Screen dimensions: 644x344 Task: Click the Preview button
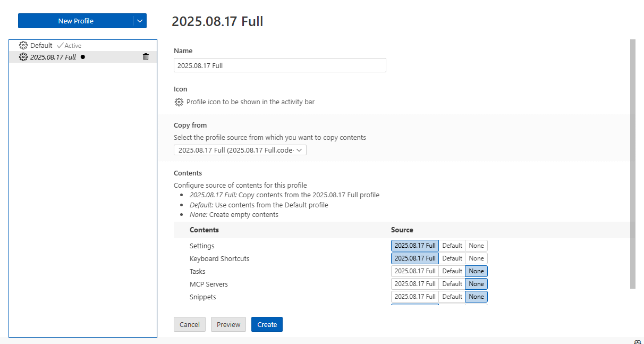(228, 324)
